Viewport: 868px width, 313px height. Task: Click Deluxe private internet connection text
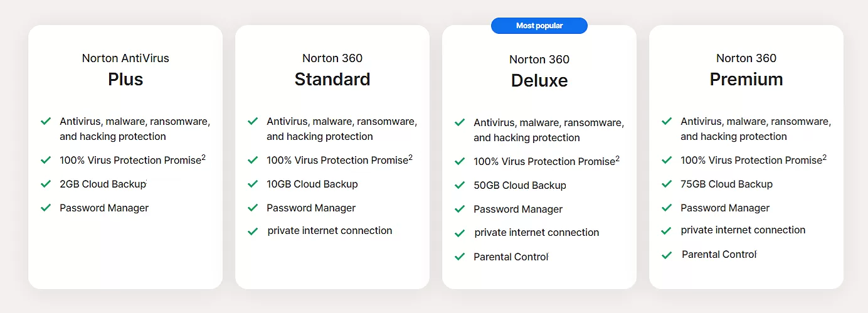pyautogui.click(x=537, y=233)
